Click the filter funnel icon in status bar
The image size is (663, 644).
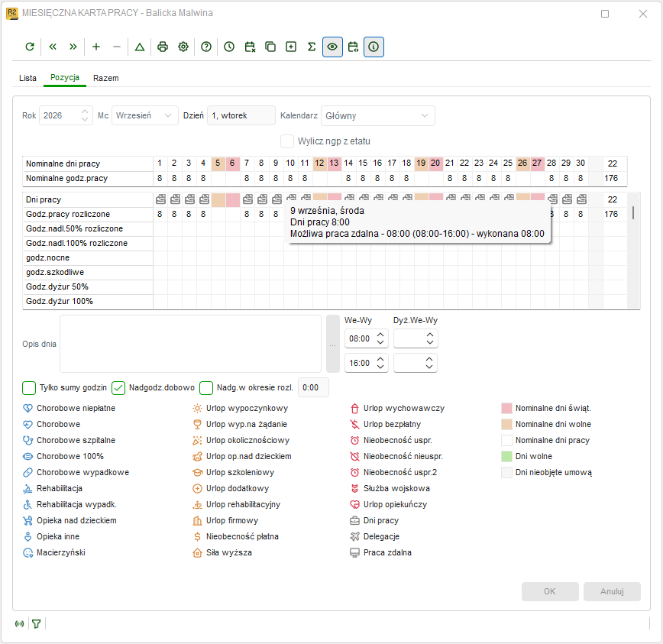coord(37,623)
